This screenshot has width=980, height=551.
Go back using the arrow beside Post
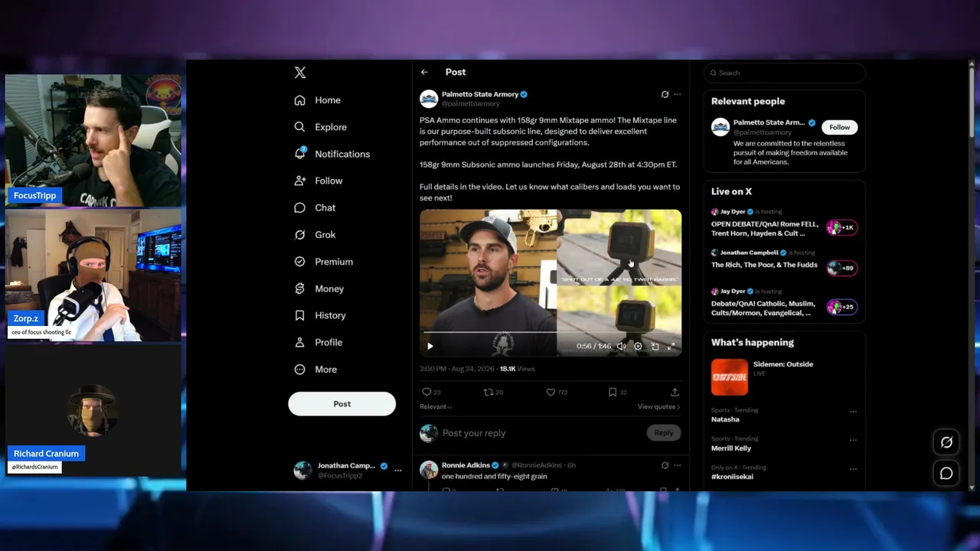[424, 72]
